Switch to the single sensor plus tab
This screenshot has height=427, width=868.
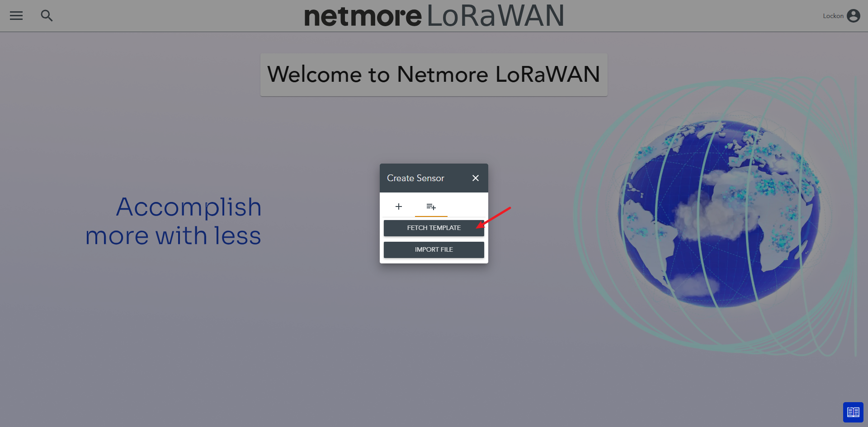399,206
